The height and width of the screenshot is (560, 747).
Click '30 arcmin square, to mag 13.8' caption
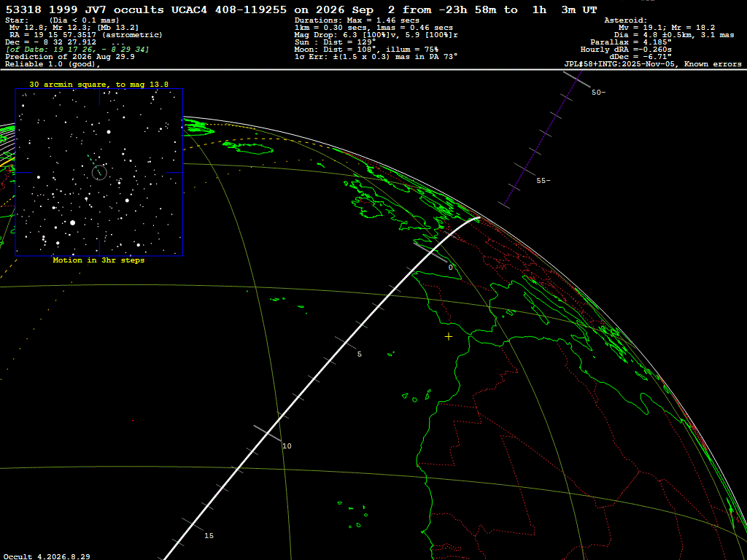98,85
